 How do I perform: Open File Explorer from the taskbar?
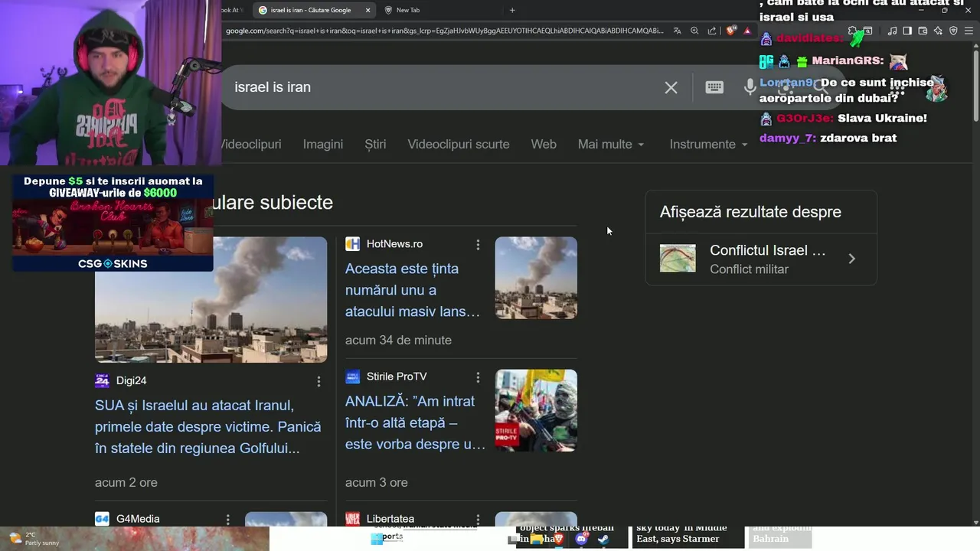(537, 539)
